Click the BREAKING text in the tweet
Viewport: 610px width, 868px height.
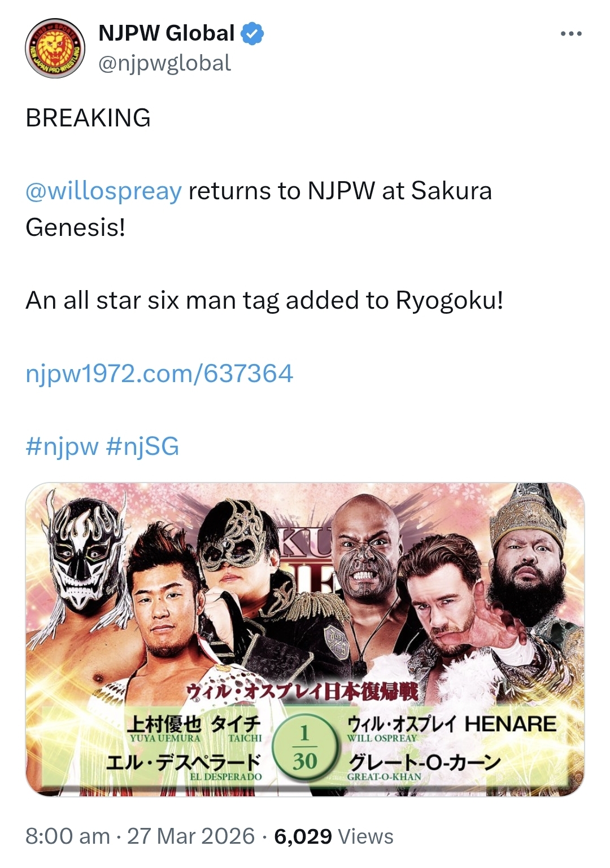[x=88, y=118]
